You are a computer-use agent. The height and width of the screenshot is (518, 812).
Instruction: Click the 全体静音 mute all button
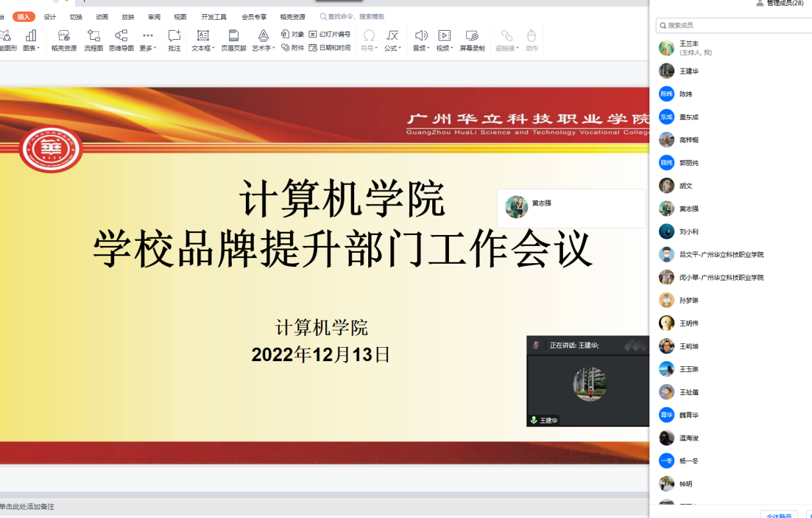coord(779,514)
